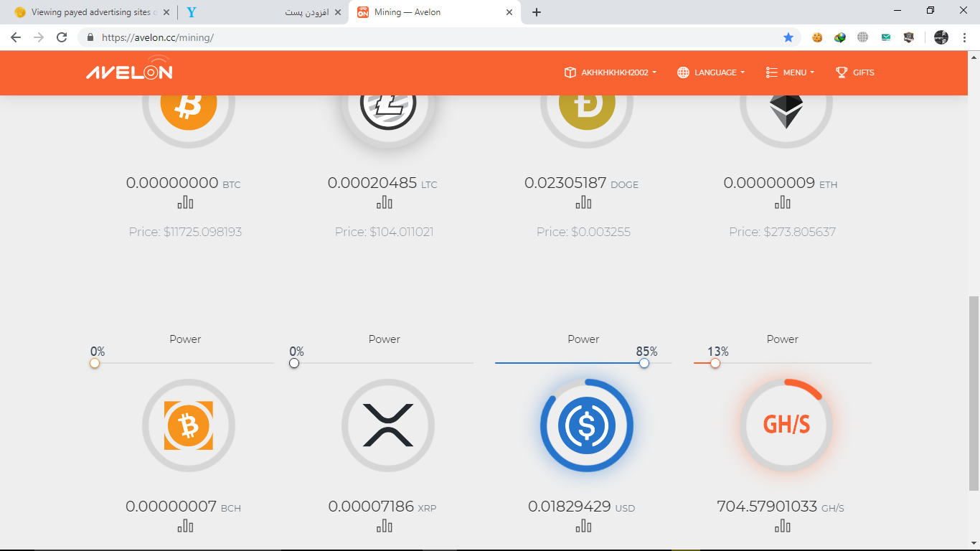Click the Avelon logo

[x=130, y=68]
